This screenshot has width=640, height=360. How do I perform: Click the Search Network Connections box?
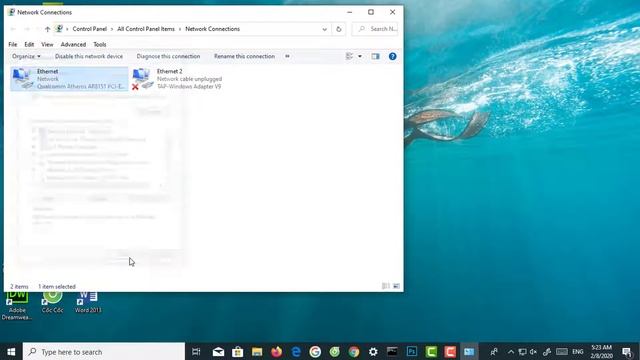pyautogui.click(x=375, y=29)
